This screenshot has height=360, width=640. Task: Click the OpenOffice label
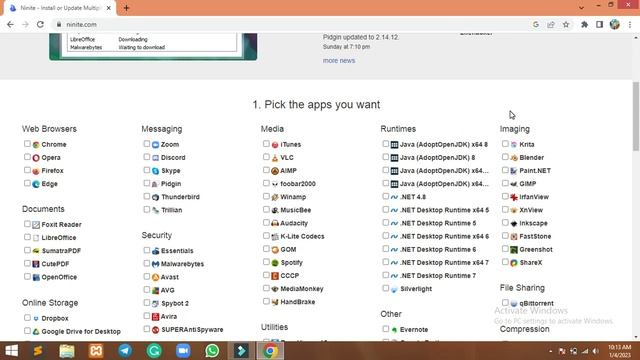tap(59, 277)
